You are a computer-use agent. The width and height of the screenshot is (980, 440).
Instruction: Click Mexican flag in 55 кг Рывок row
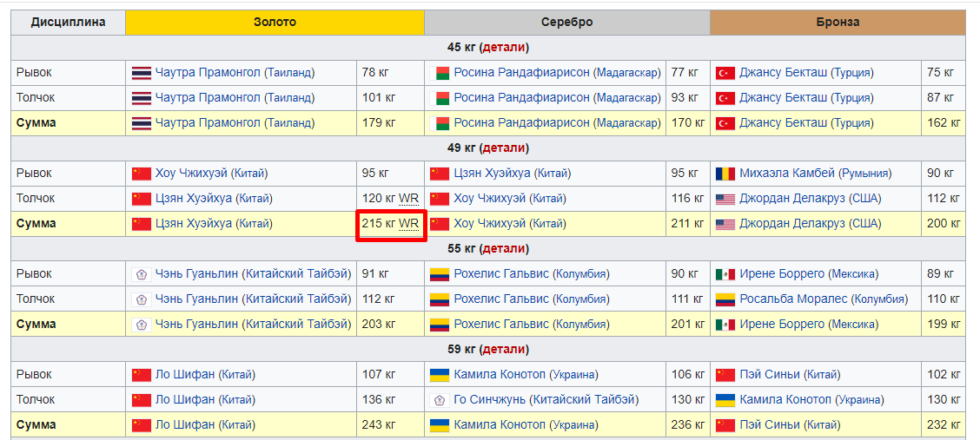pos(725,274)
